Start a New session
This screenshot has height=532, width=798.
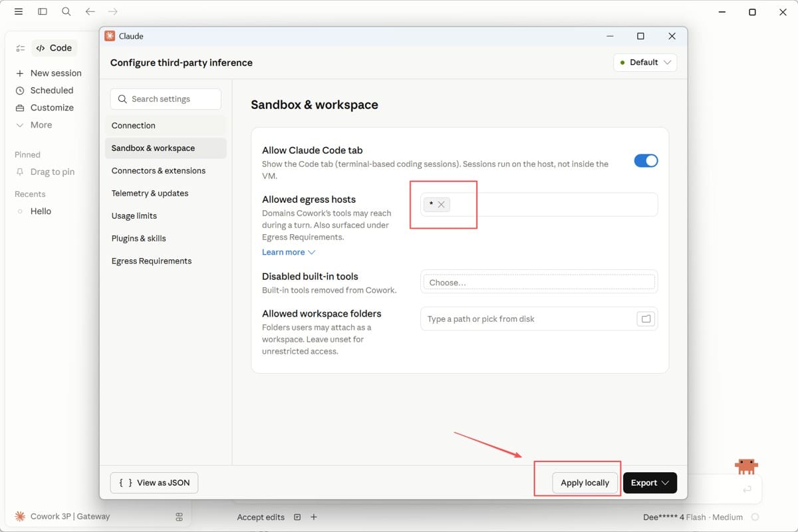(49, 73)
